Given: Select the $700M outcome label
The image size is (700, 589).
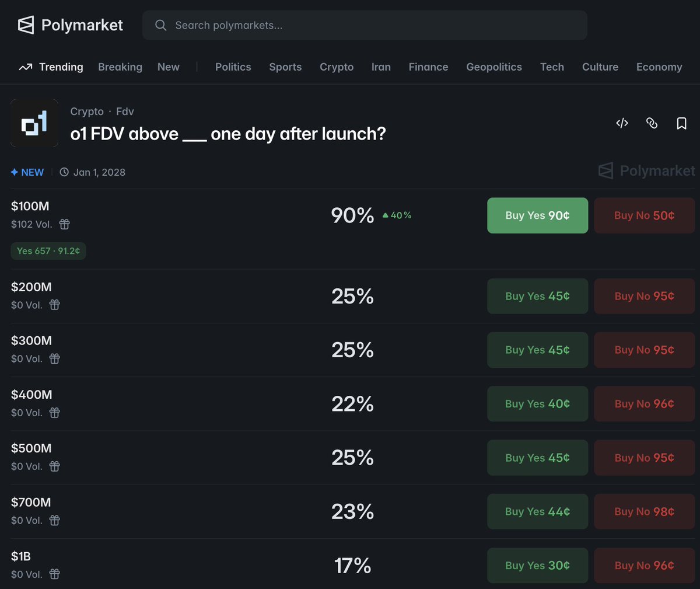Looking at the screenshot, I should click(x=31, y=502).
